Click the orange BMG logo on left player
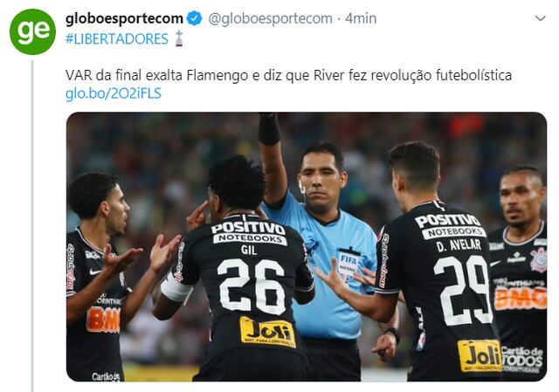Screen dimensions: 559x392 pos(103,320)
